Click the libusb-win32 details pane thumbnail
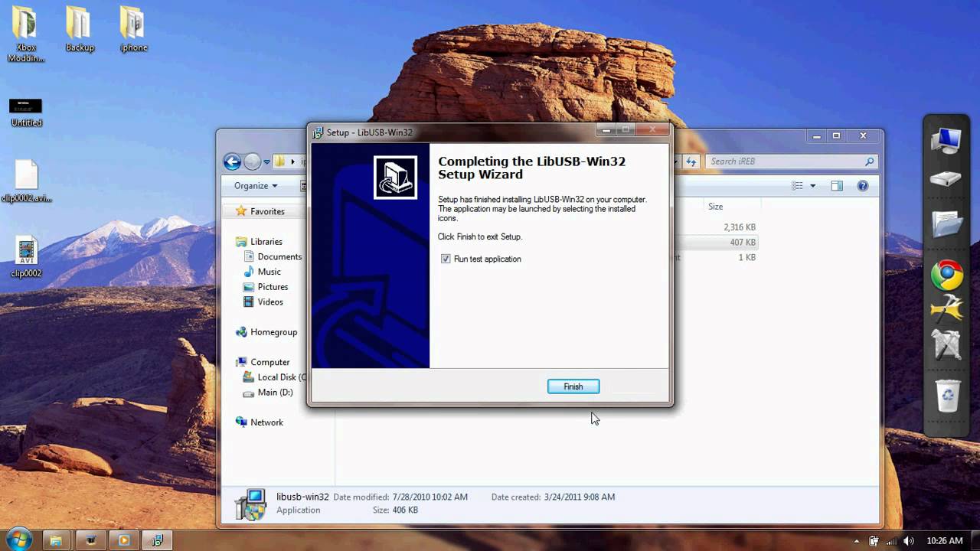 pyautogui.click(x=250, y=504)
